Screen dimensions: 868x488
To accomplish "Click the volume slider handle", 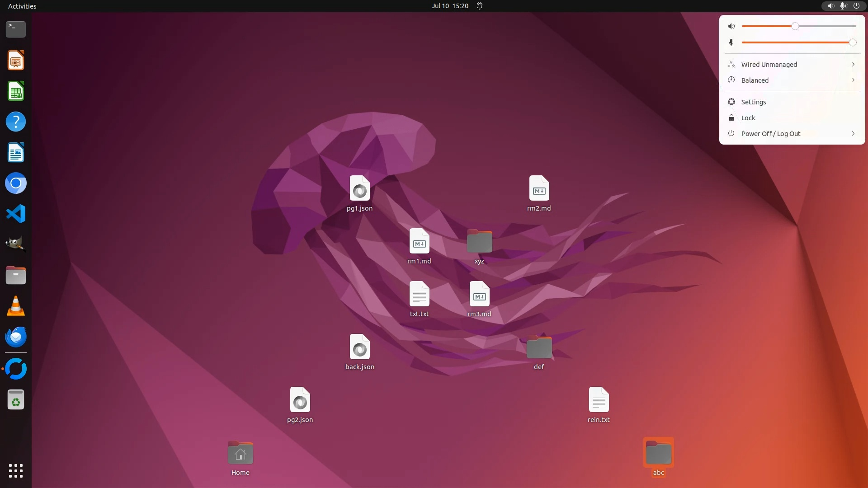I will (795, 26).
